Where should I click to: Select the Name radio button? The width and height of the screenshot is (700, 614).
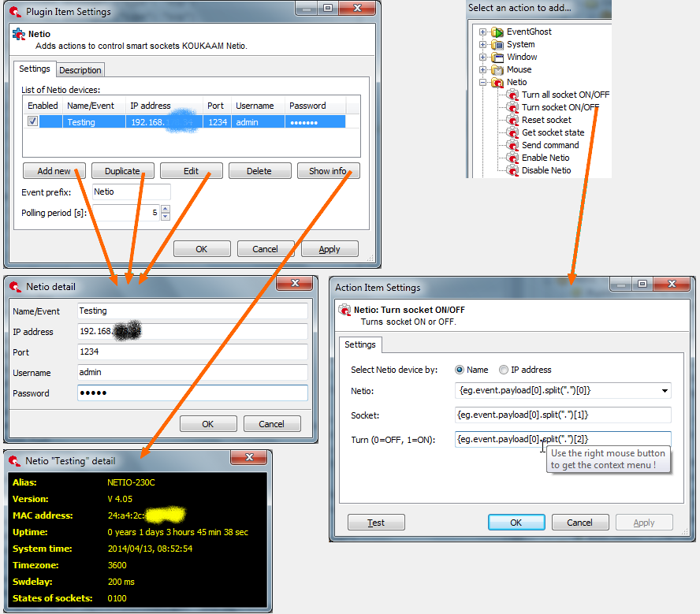[460, 370]
